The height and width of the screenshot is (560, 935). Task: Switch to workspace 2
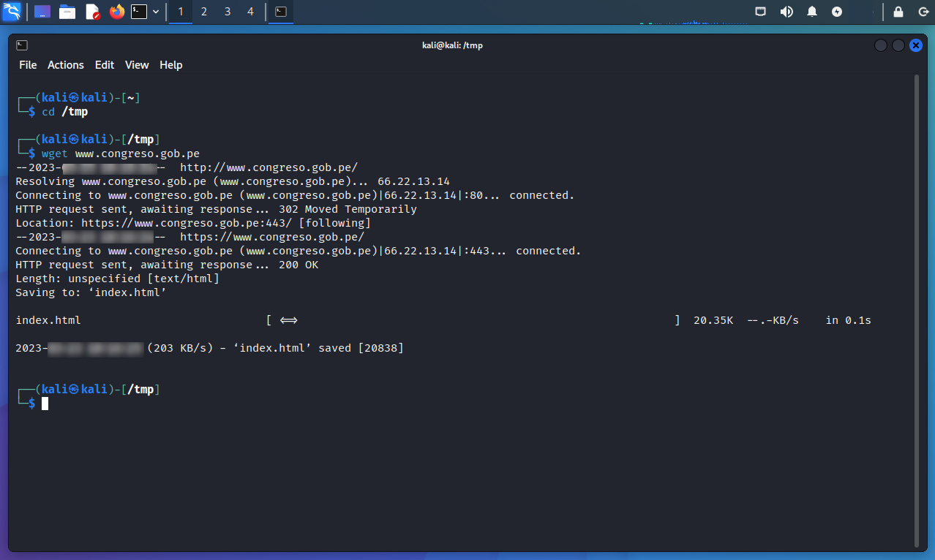point(204,12)
